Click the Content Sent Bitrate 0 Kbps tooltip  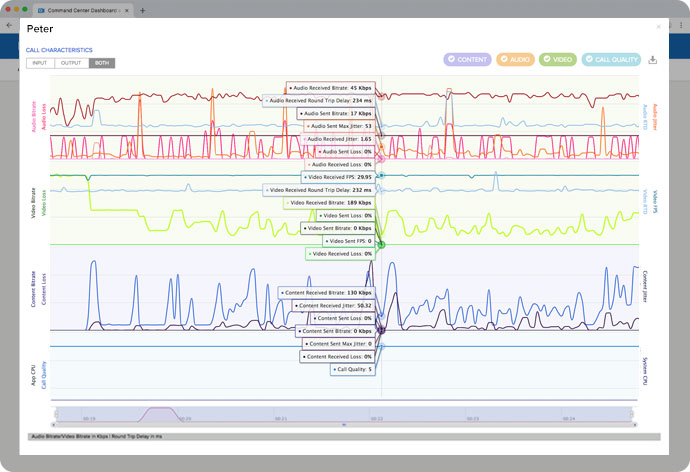point(335,331)
